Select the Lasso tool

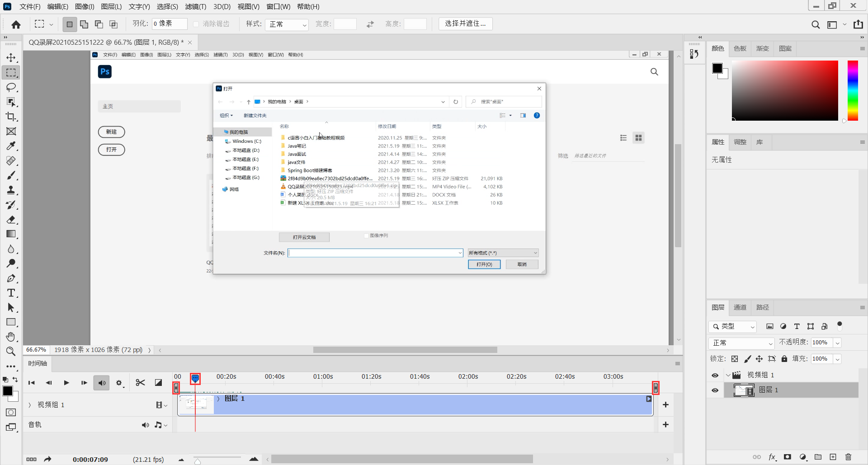coord(11,87)
